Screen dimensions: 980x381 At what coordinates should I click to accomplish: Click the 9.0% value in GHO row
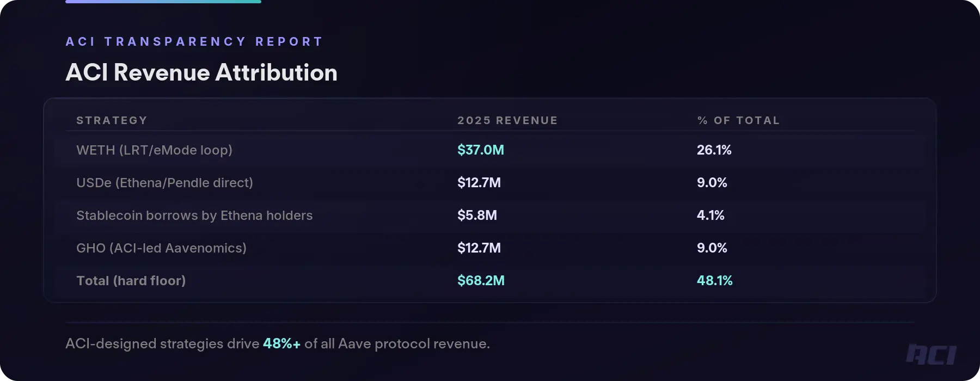(x=712, y=248)
